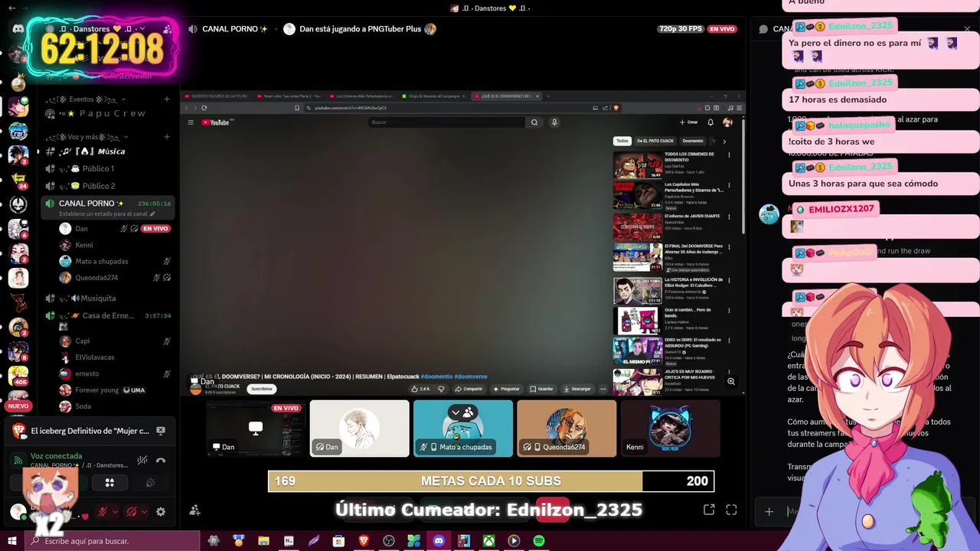Open Discord direct messages home icon

click(18, 28)
